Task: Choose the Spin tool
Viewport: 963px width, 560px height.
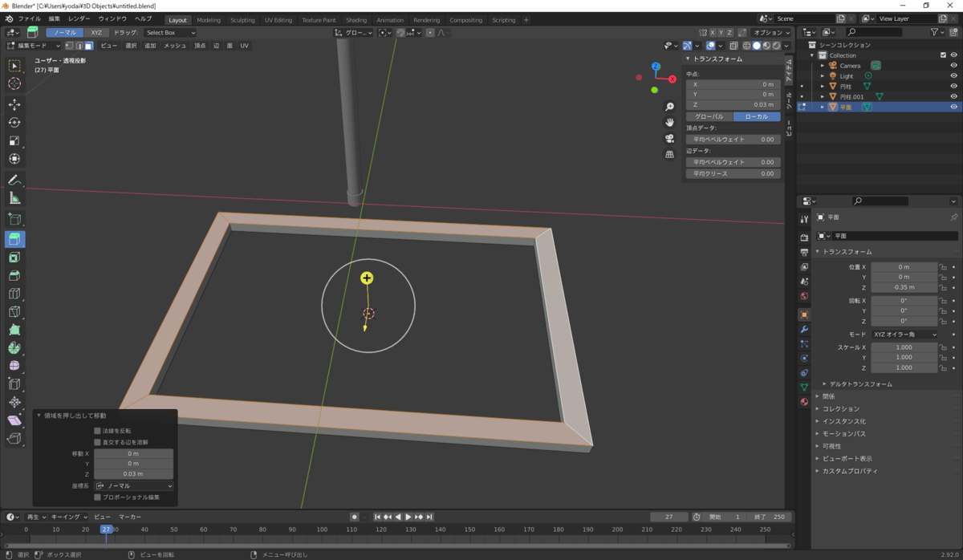Action: [14, 347]
